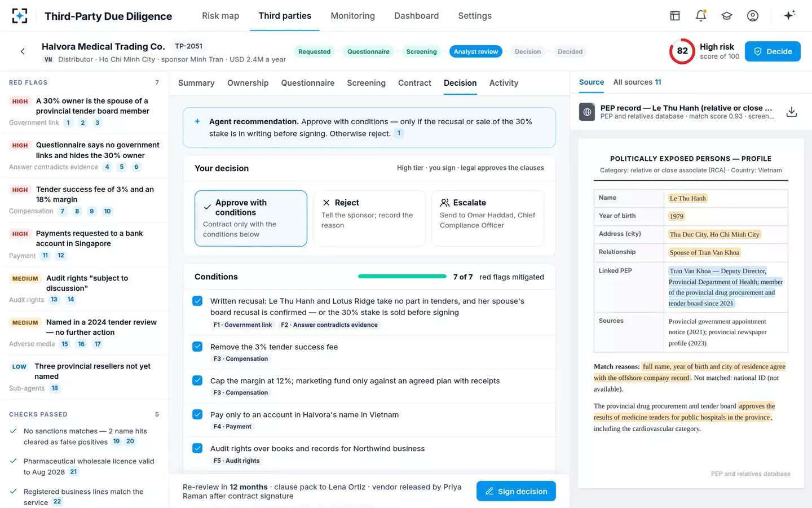Open notifications bell

701,16
